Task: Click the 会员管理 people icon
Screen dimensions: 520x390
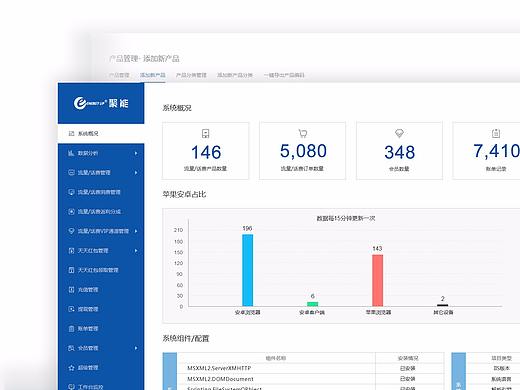Action: point(71,348)
